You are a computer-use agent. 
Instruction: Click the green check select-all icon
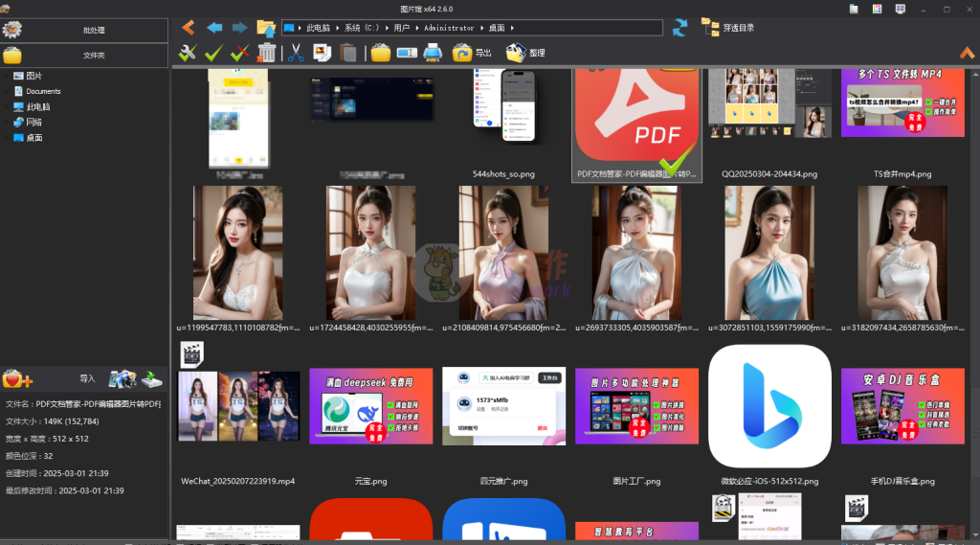[213, 53]
